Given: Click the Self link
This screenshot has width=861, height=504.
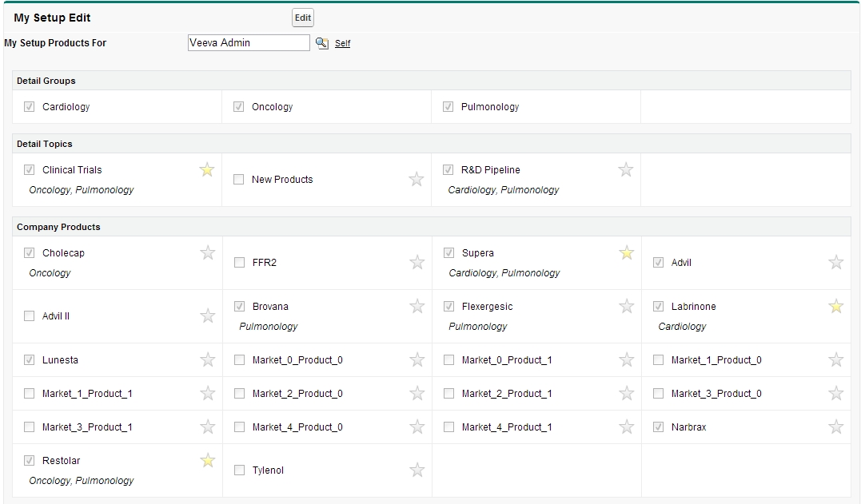Looking at the screenshot, I should (342, 44).
